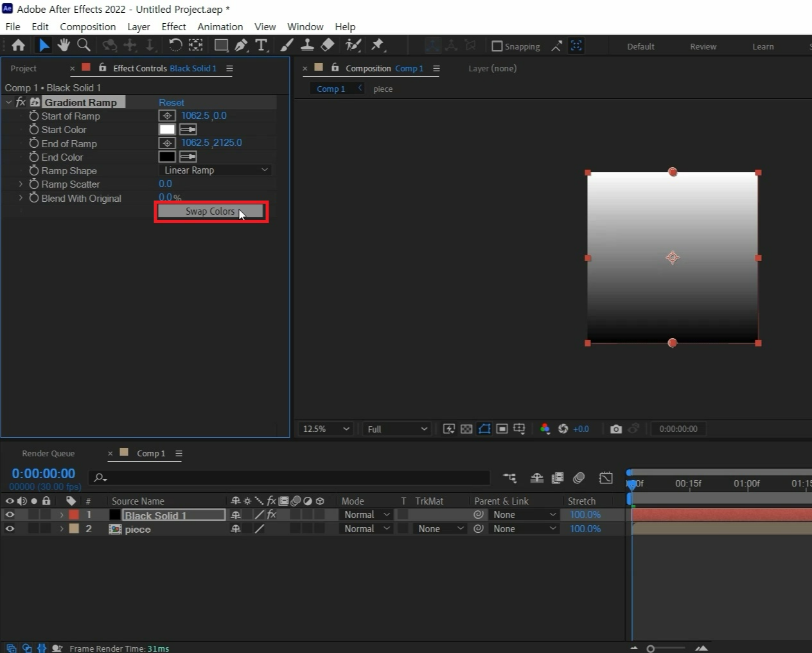
Task: Expand Ramp Scatter property
Action: [x=21, y=184]
